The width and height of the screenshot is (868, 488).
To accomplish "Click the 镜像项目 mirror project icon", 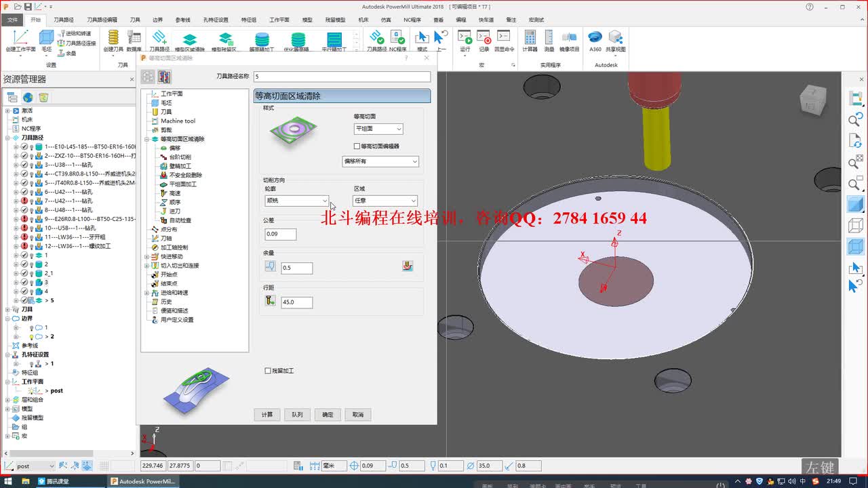I will [569, 41].
